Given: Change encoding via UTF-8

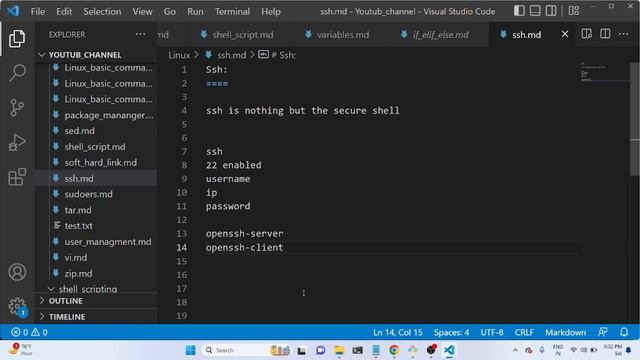Looking at the screenshot, I should point(492,332).
